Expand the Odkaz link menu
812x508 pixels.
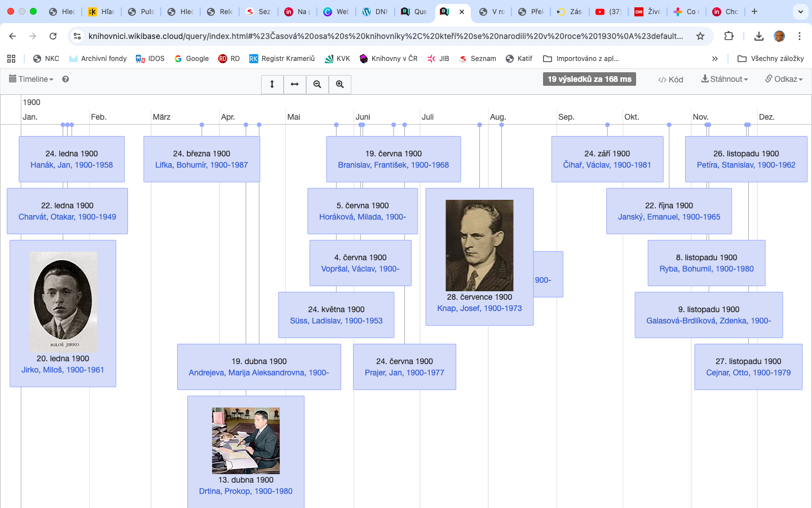(784, 79)
